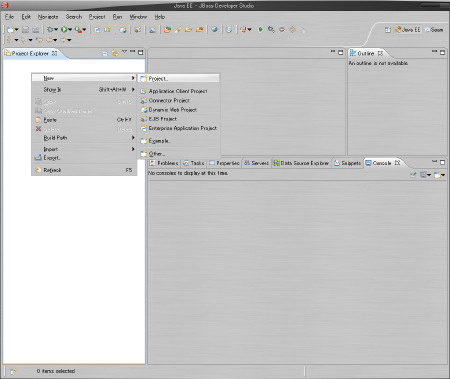Click the Open Perspective icon
Image resolution: width=450 pixels, height=379 pixels.
[x=388, y=30]
